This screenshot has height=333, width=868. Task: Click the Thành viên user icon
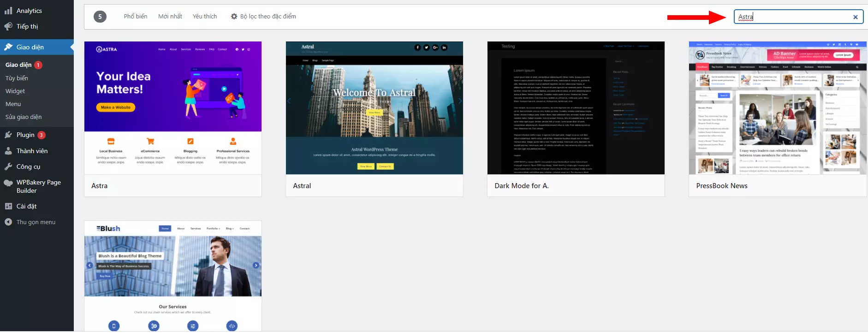click(x=8, y=151)
